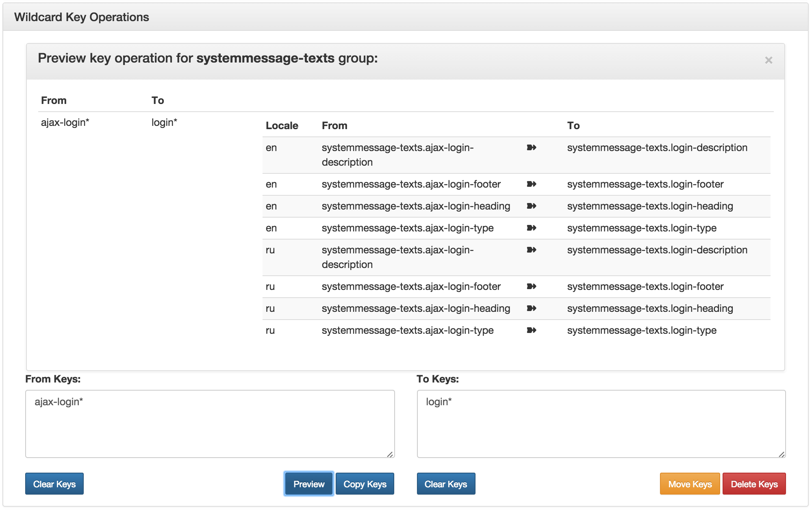812x510 pixels.
Task: Click arrow icon in ru login-type row
Action: coord(531,330)
